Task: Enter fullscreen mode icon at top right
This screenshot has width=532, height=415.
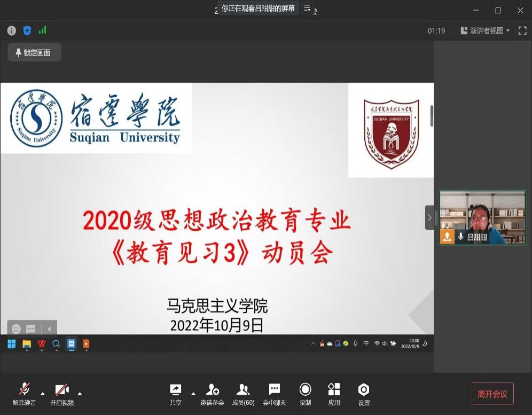Action: [x=522, y=31]
